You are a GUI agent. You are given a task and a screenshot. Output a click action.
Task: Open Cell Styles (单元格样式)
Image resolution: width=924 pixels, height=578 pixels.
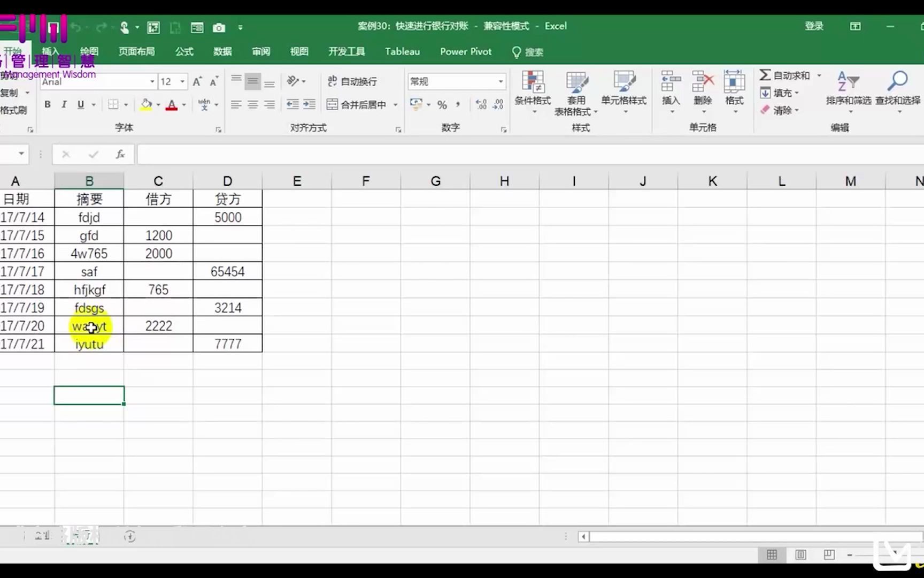point(623,93)
